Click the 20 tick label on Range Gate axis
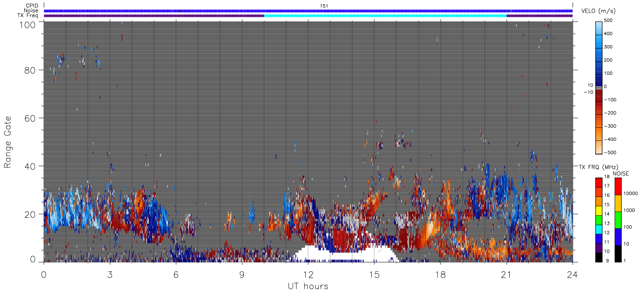 pyautogui.click(x=30, y=214)
